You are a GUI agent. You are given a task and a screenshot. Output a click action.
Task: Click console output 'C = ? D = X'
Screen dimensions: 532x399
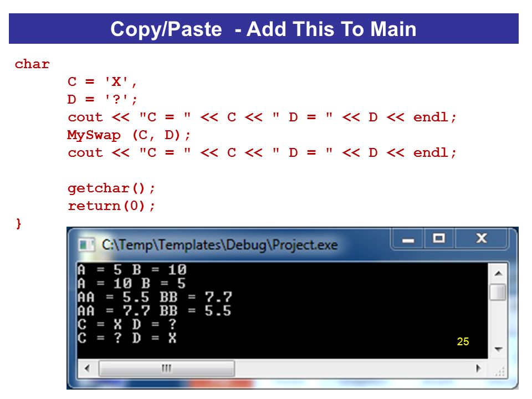pyautogui.click(x=127, y=338)
